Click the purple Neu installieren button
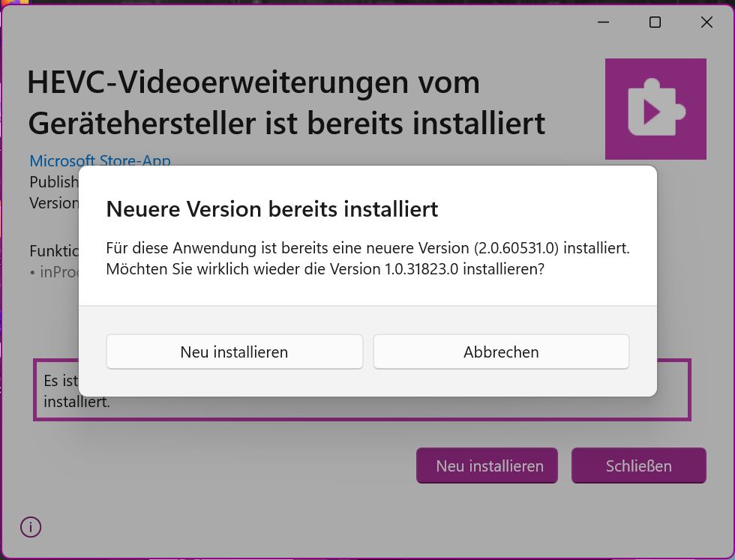Screen dimensions: 735x560 (487, 466)
